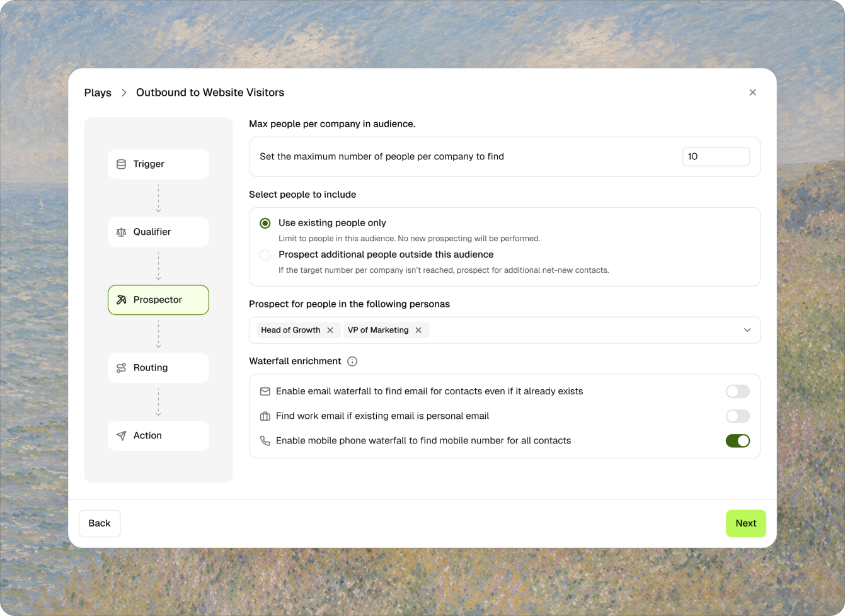Screen dimensions: 845x616
Task: Click the briefcase icon for work email
Action: click(265, 416)
